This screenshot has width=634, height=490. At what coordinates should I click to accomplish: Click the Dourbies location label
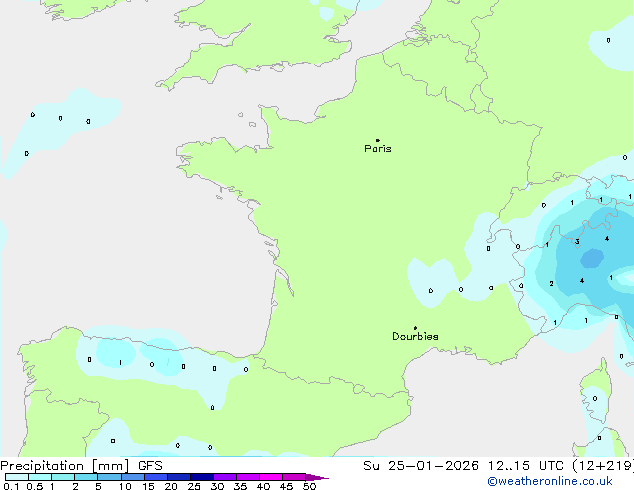pyautogui.click(x=415, y=336)
